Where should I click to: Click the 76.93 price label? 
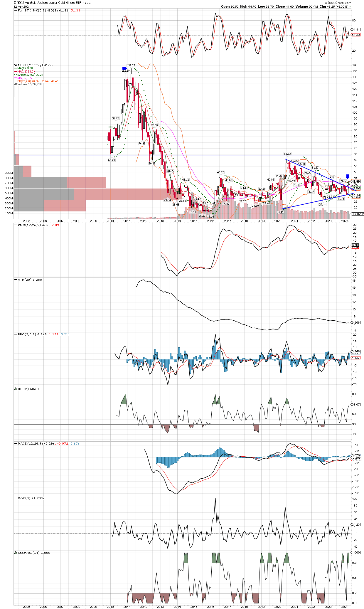click(142, 144)
